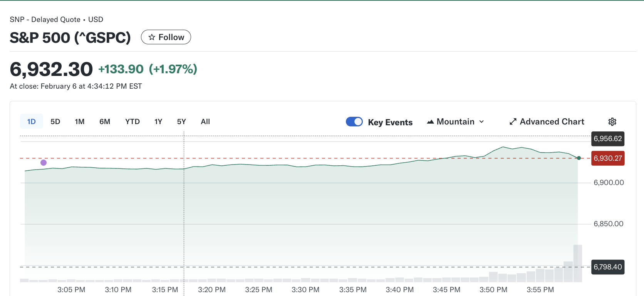The width and height of the screenshot is (644, 296).
Task: Click the 3:55 PM time axis label
Action: point(540,290)
